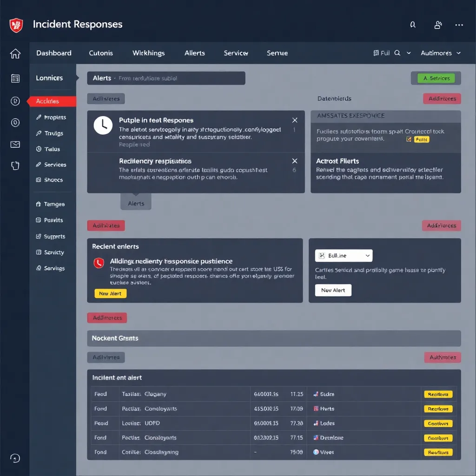Open the notifications list icon below Home

15,78
